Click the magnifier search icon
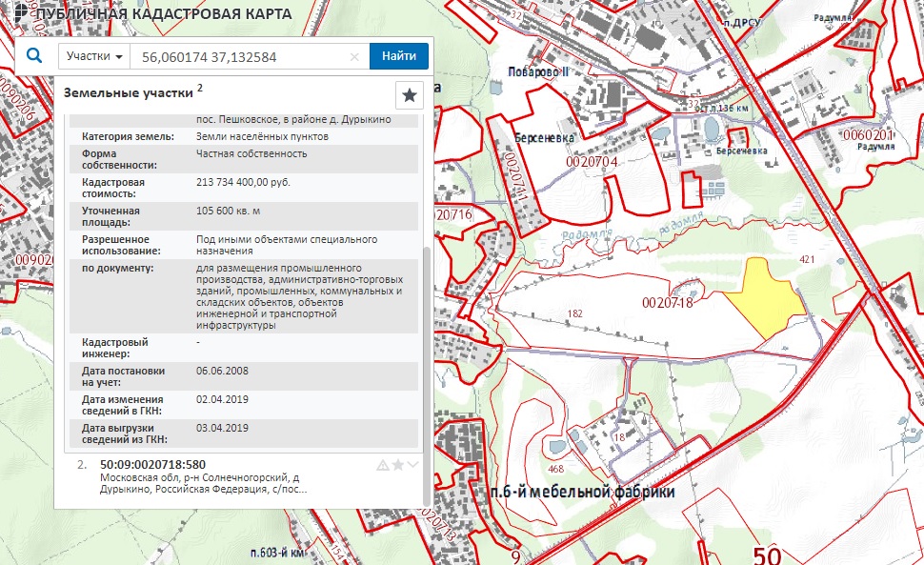This screenshot has height=565, width=924. (34, 56)
